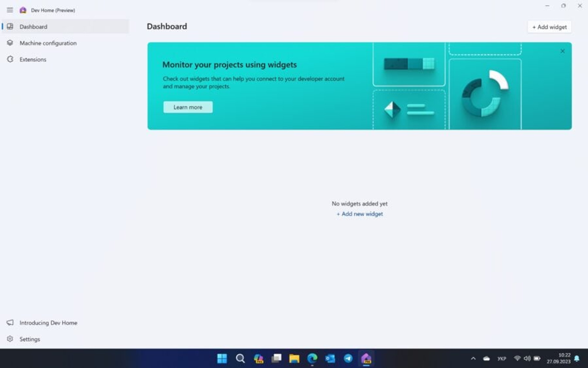
Task: Open Introducing Dev Home page
Action: [x=65, y=323]
